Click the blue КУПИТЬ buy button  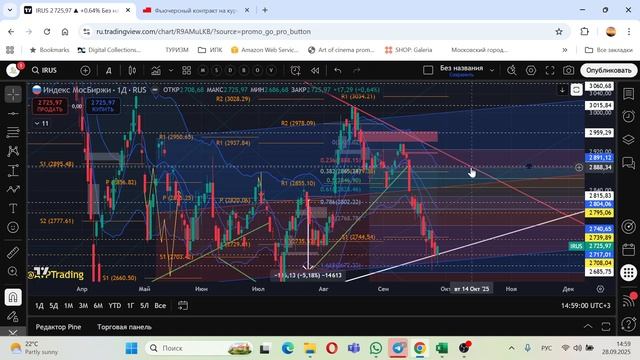point(102,106)
